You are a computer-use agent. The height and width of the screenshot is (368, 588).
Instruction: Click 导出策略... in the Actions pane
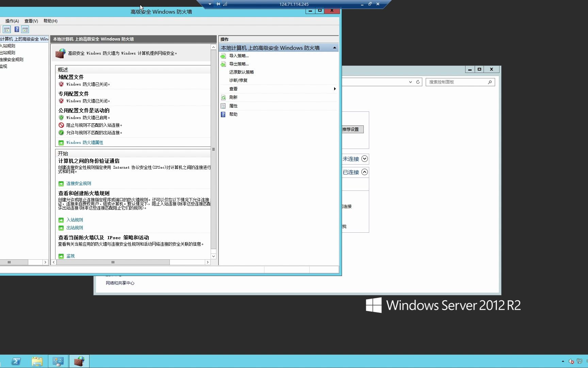point(239,64)
